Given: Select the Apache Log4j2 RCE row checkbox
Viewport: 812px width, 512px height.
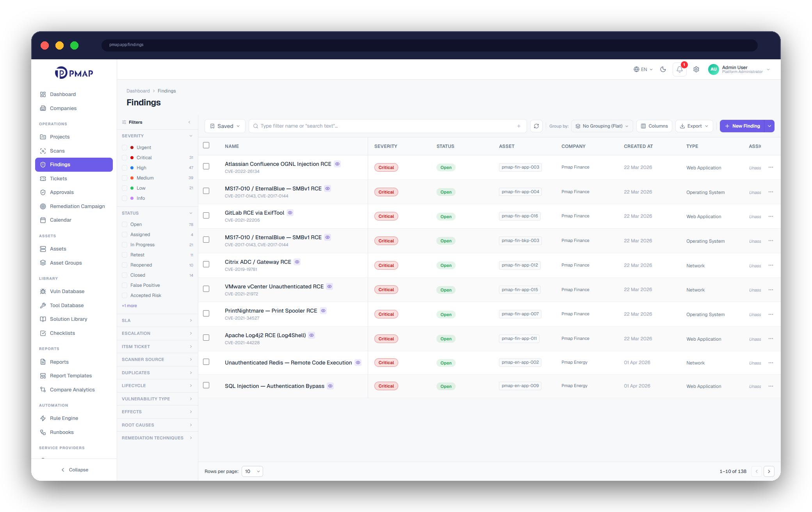Looking at the screenshot, I should pyautogui.click(x=206, y=338).
